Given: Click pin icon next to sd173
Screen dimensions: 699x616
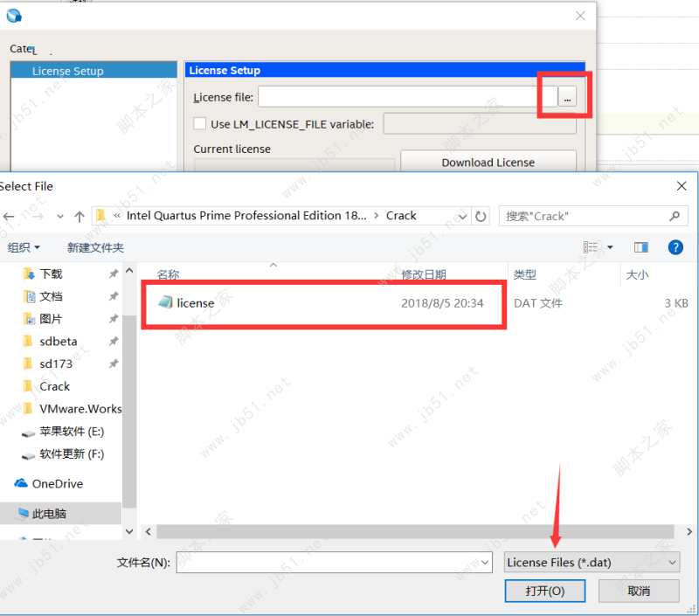Looking at the screenshot, I should click(114, 363).
